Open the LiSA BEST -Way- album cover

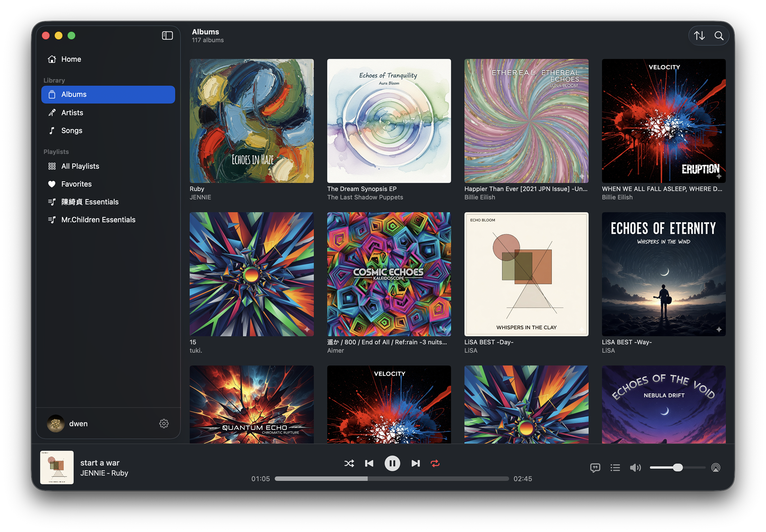[x=663, y=274]
